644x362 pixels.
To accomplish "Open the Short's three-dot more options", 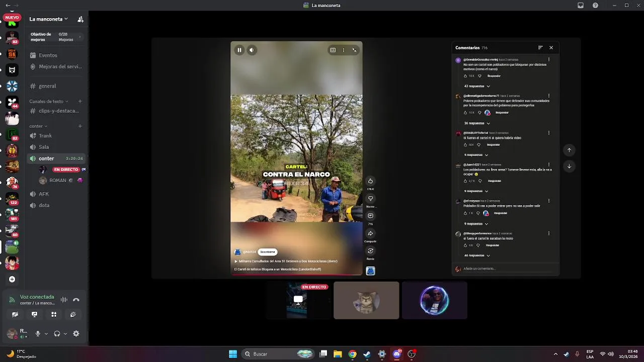I will coord(344,50).
